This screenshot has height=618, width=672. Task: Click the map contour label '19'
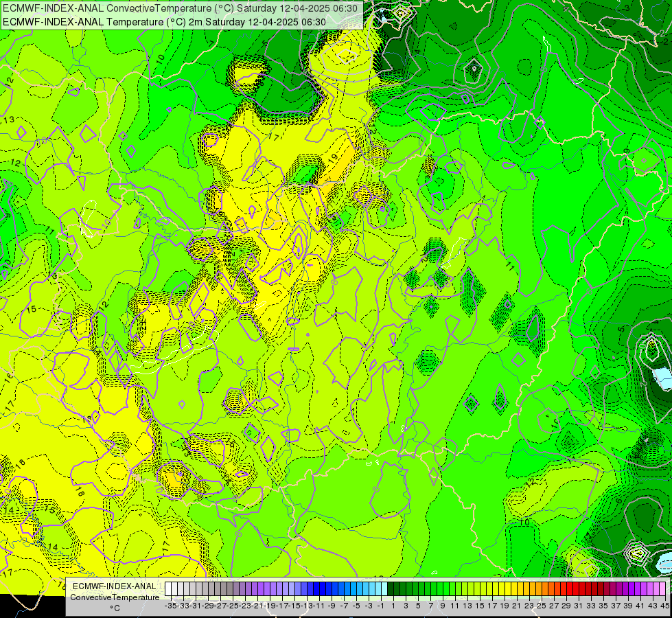pyautogui.click(x=334, y=157)
